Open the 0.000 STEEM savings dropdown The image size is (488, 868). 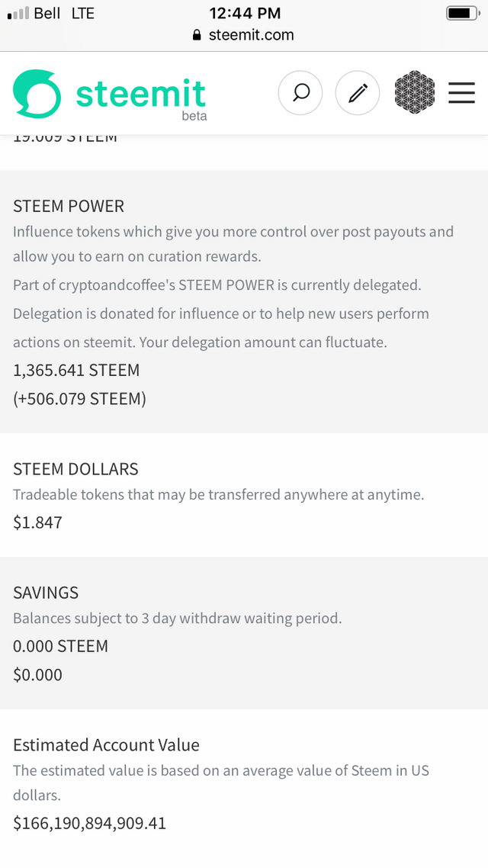(x=61, y=646)
